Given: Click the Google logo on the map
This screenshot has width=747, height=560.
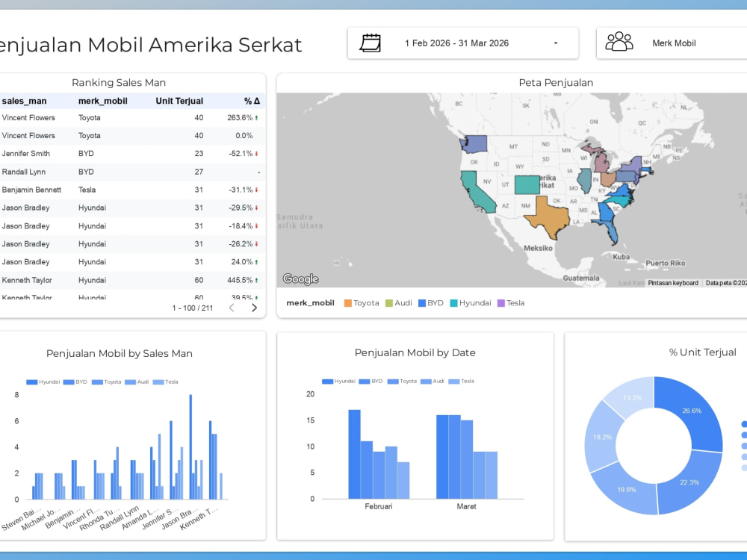Looking at the screenshot, I should point(300,279).
